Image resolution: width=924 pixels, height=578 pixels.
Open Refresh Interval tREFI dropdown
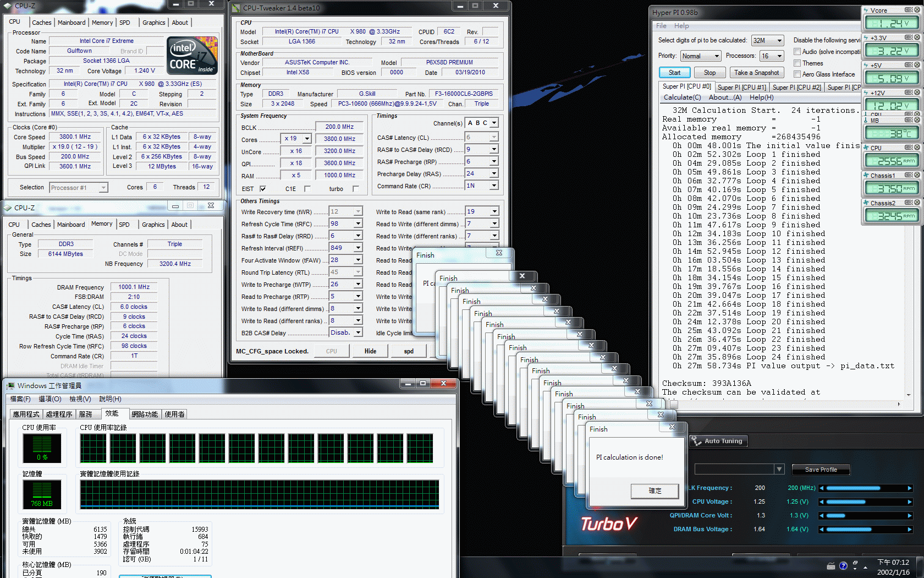[358, 248]
